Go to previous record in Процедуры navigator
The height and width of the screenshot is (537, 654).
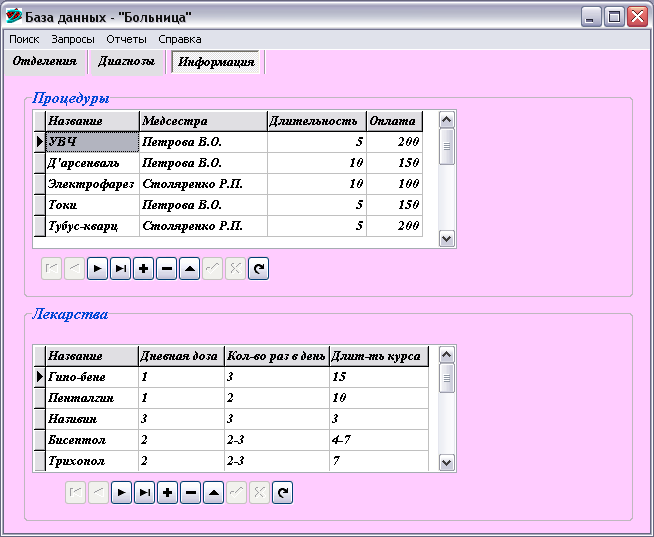click(75, 268)
